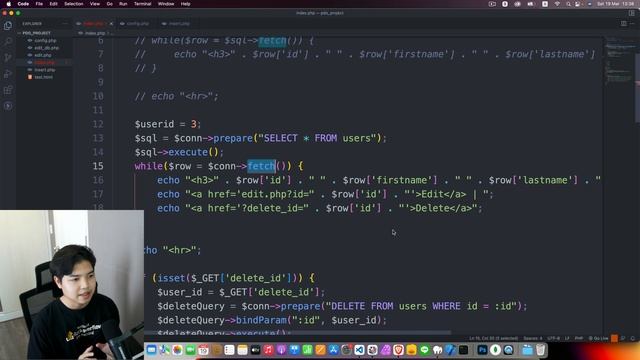Open editor more actions ellipsis
The image size is (640, 360).
[632, 24]
